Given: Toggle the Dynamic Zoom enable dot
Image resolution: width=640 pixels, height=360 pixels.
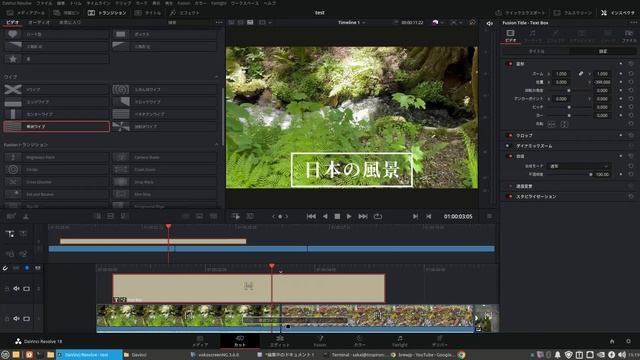Looking at the screenshot, I should pos(508,146).
